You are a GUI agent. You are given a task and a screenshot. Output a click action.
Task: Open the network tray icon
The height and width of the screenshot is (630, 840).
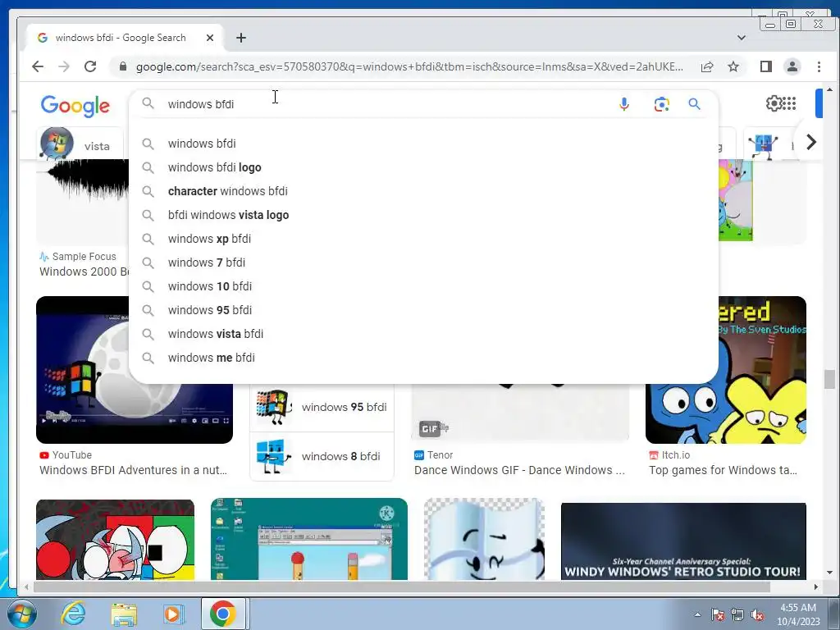pos(737,615)
